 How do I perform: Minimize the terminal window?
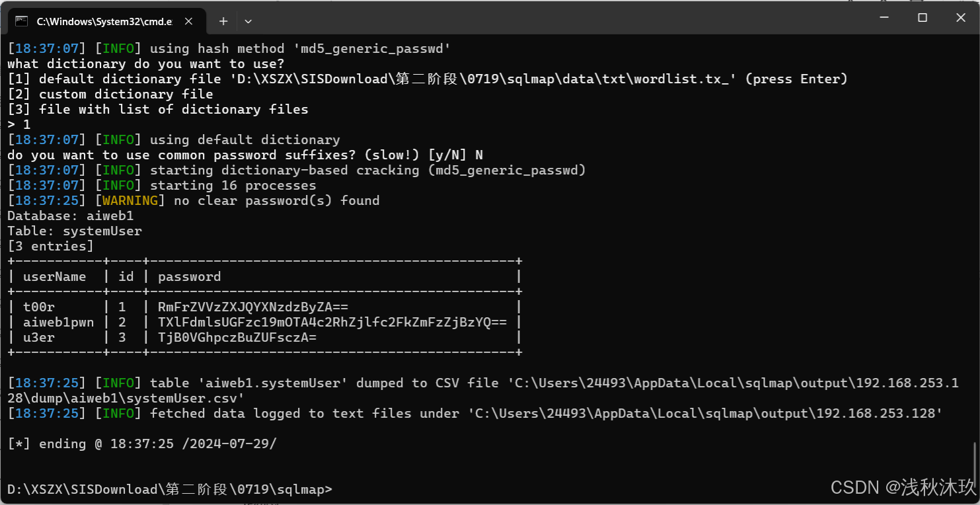(884, 18)
